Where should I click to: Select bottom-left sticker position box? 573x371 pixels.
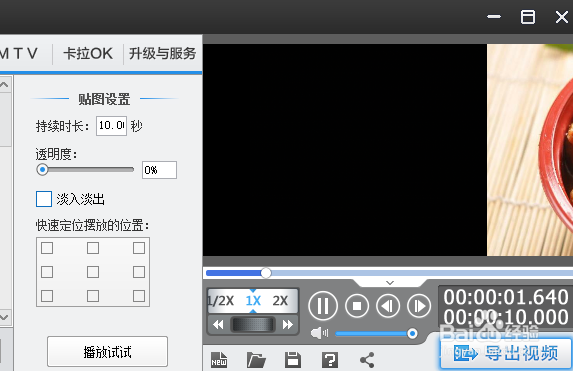coord(47,296)
